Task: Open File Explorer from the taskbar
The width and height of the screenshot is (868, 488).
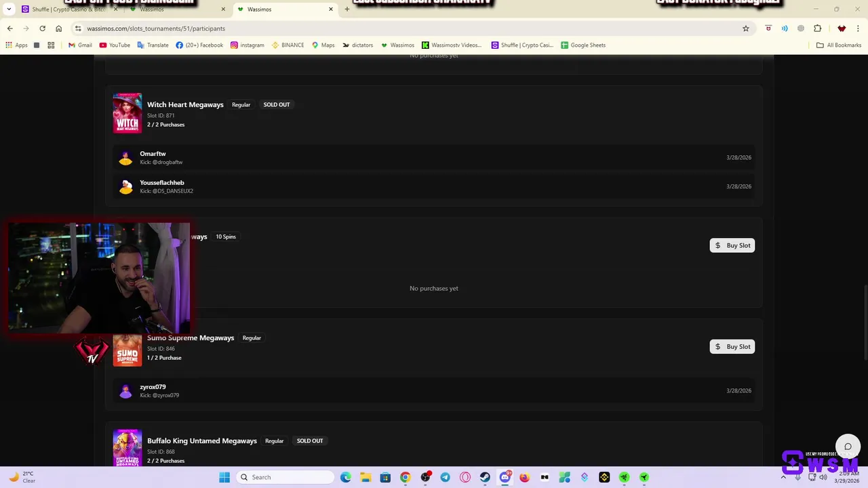Action: click(x=366, y=477)
